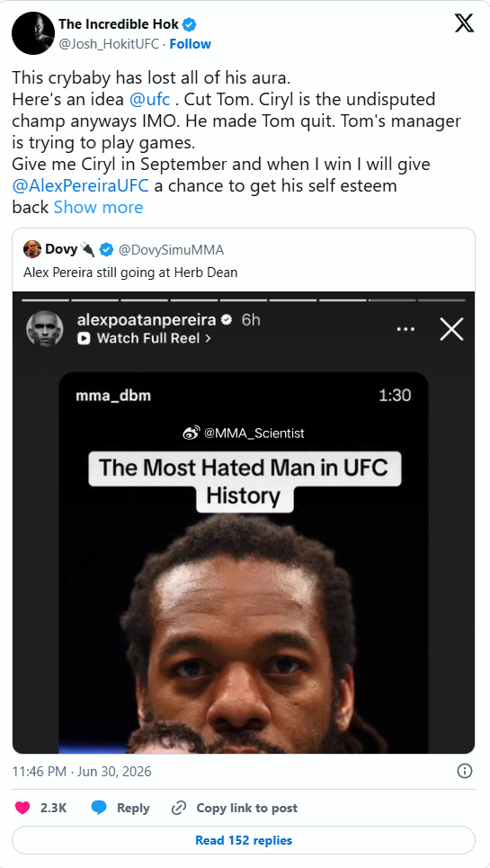Open the @ufc mention link
The image size is (490, 868).
[x=149, y=100]
